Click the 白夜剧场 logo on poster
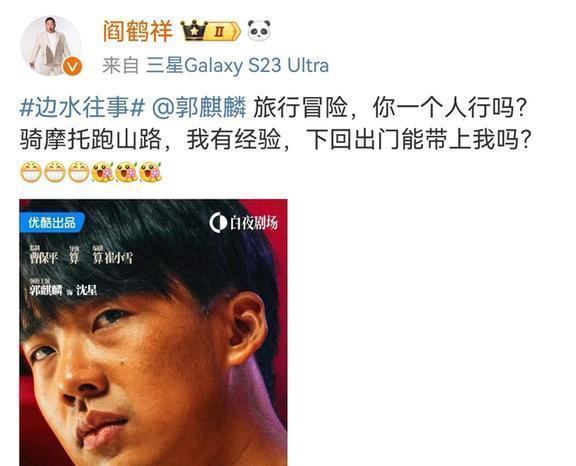Screen dimensions: 576x466 coord(244,223)
